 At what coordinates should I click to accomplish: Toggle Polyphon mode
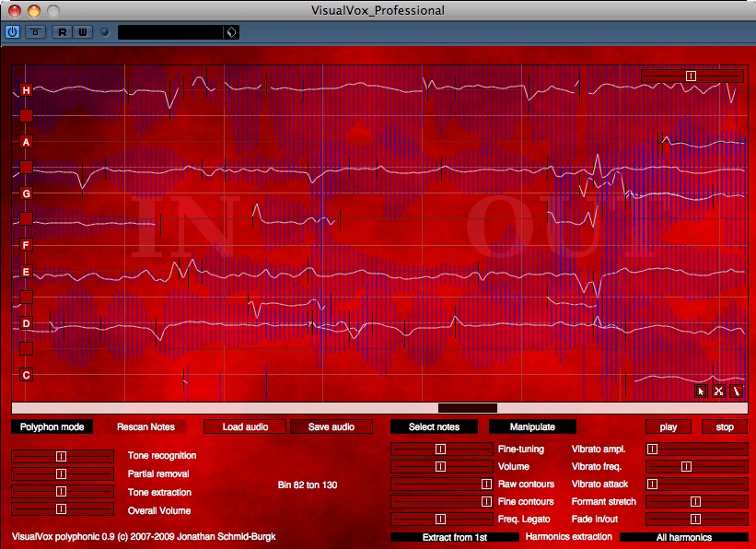pyautogui.click(x=52, y=426)
